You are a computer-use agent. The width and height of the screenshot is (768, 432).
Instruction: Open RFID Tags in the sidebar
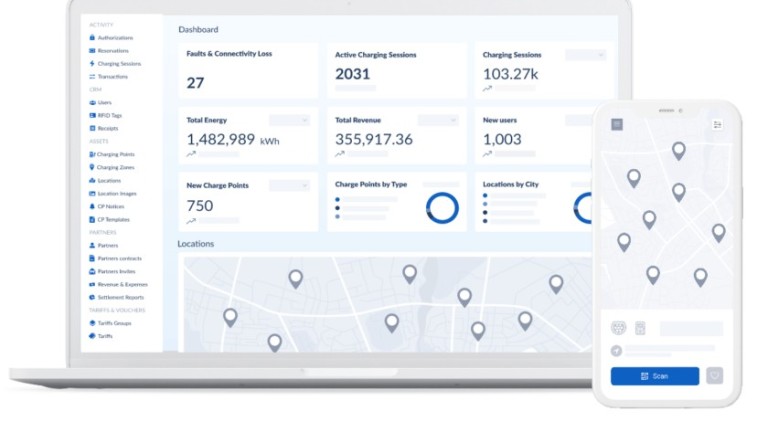pyautogui.click(x=110, y=116)
